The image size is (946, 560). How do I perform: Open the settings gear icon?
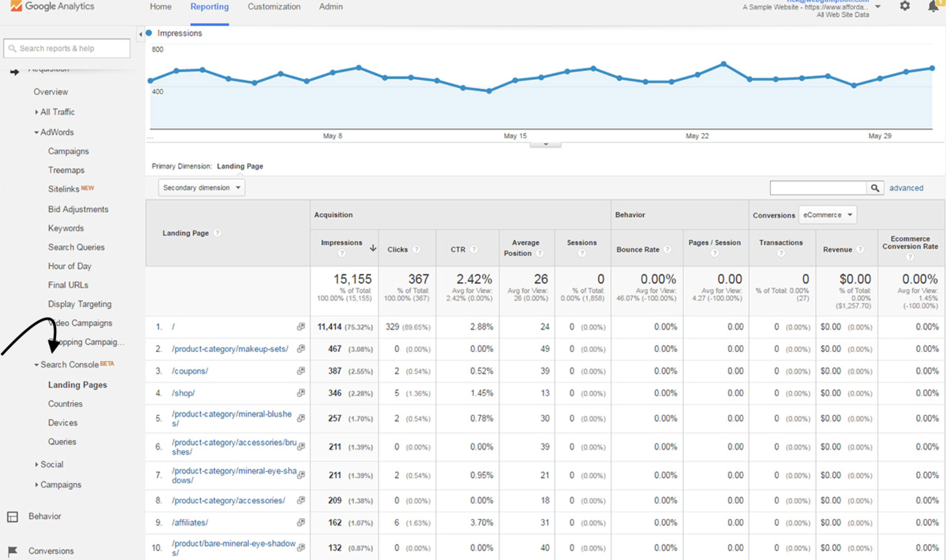tap(905, 6)
